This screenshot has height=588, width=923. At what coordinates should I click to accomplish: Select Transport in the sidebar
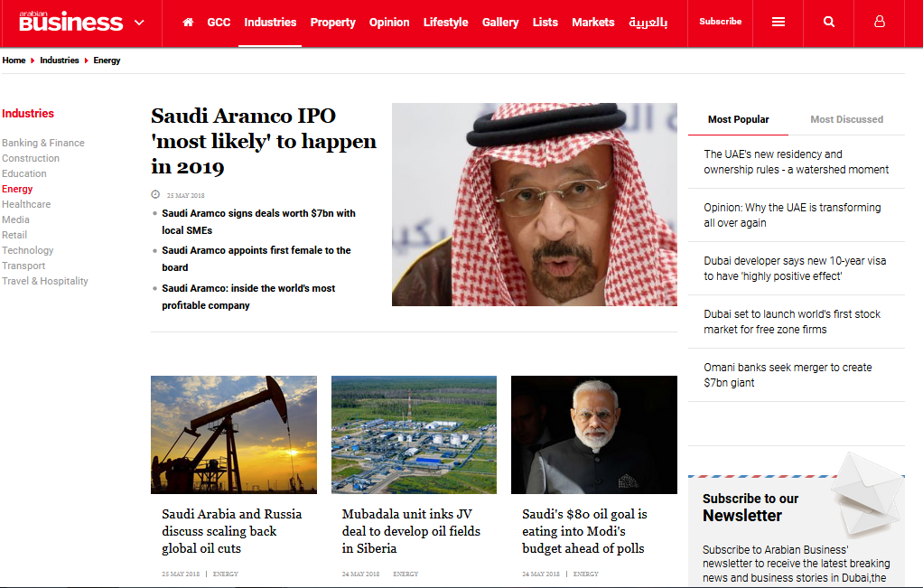[23, 266]
